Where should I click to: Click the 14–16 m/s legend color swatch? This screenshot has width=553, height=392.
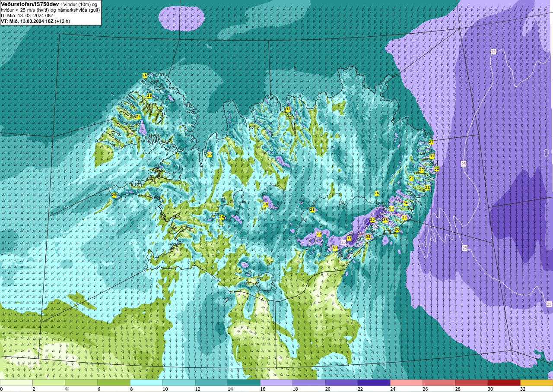[x=244, y=383]
